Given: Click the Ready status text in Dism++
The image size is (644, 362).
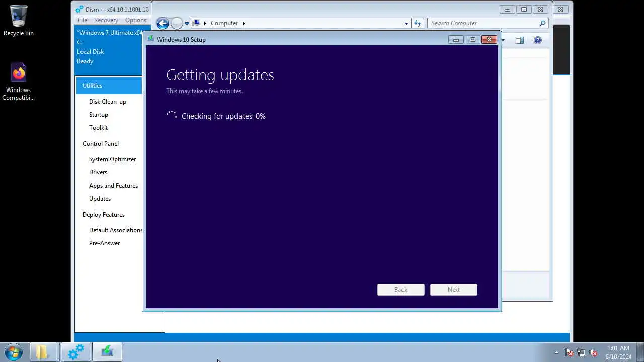Looking at the screenshot, I should (85, 61).
